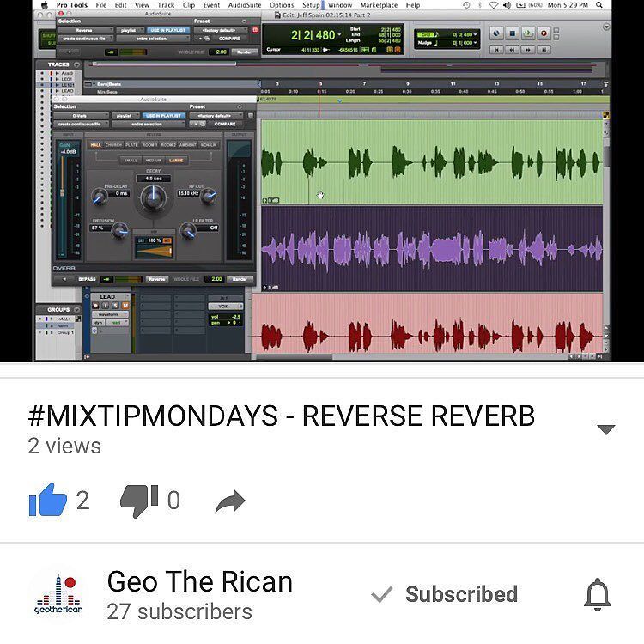
Task: Click the volume icon in menu bar
Action: point(507,5)
